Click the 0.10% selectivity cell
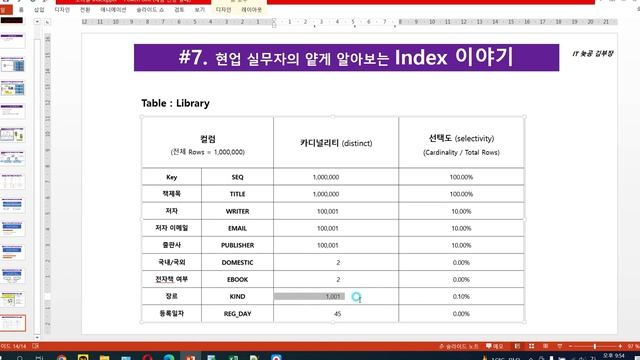640x360 pixels. tap(461, 296)
